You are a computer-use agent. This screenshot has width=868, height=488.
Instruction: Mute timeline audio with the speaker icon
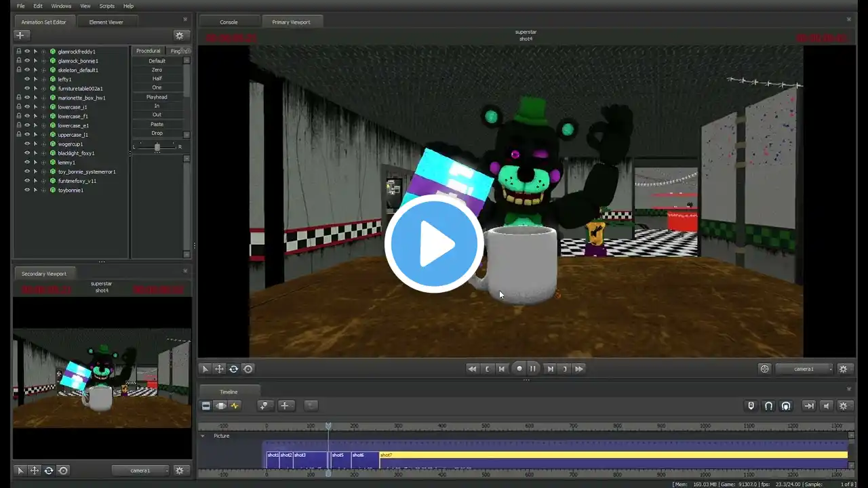(826, 406)
